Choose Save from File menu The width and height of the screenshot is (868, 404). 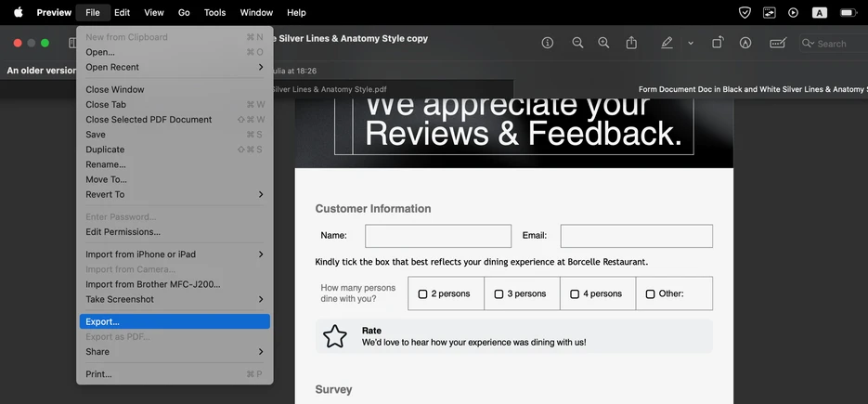point(175,135)
